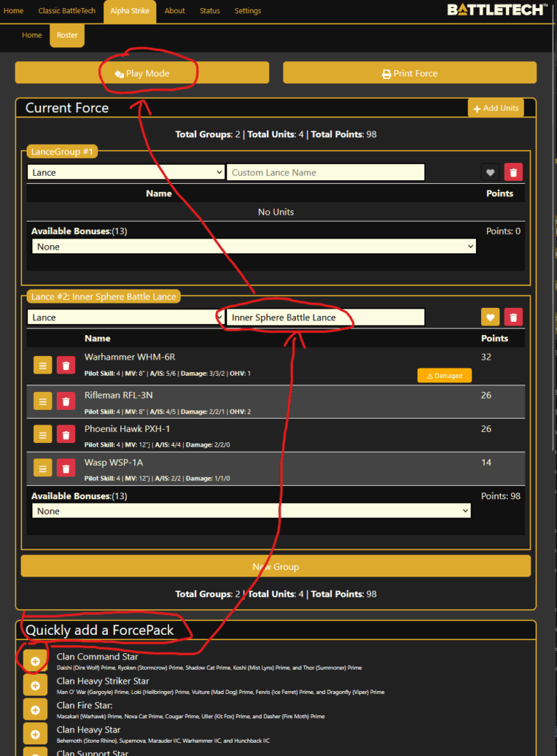Select the Alpha Strike tab
557x756 pixels.
coord(130,11)
